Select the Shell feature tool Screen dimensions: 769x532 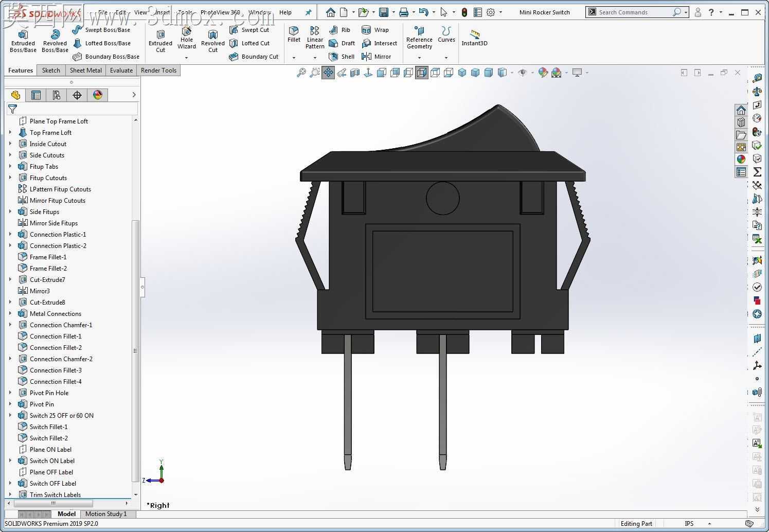pyautogui.click(x=342, y=57)
